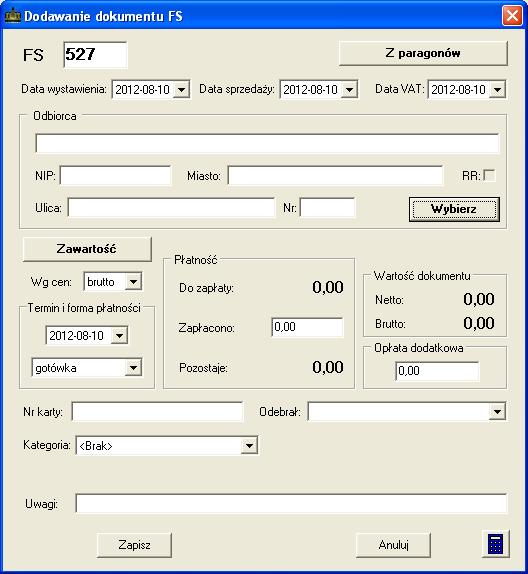The image size is (528, 574).
Task: Expand the gotówka payment form dropdown
Action: [133, 368]
